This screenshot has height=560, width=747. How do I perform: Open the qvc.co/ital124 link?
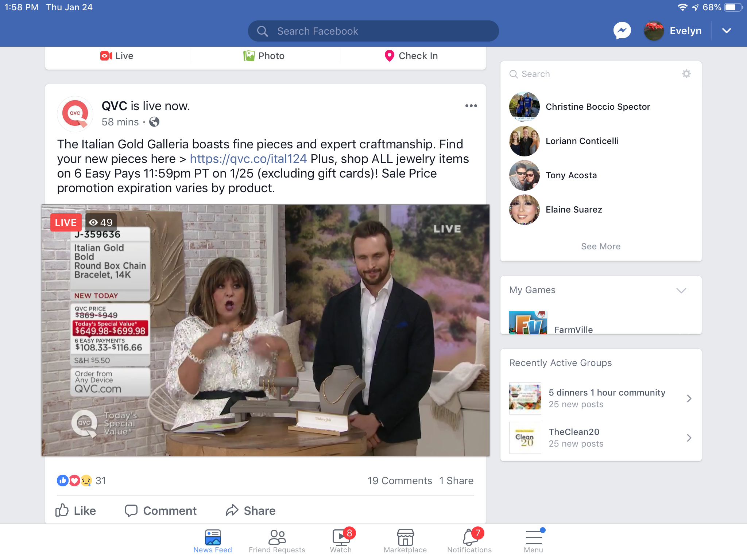(x=248, y=159)
